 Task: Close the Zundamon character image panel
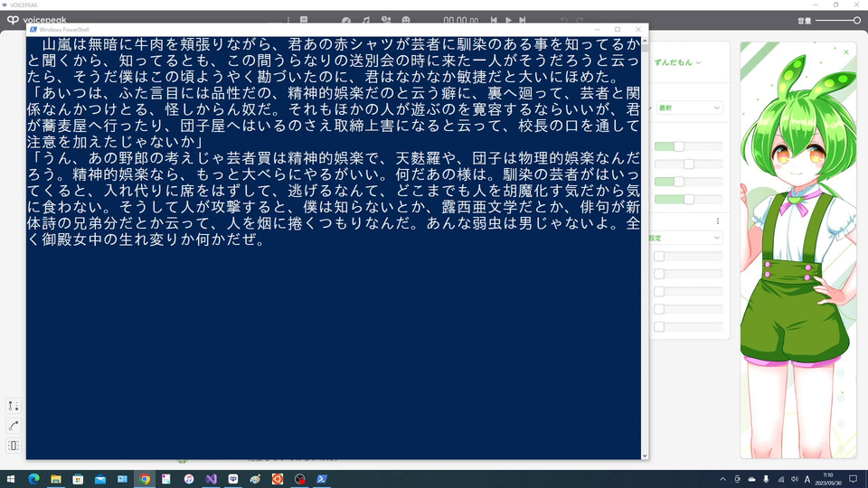coord(846,52)
